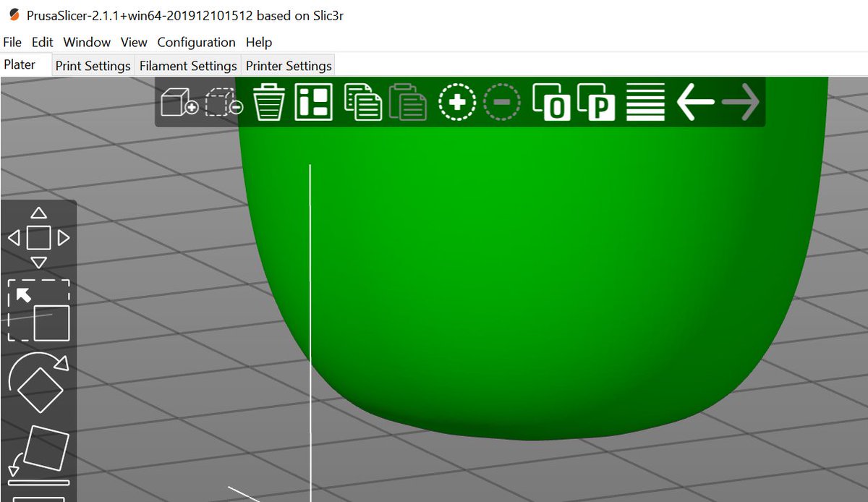This screenshot has width=868, height=502.
Task: Add an instance of the object
Action: coord(456,101)
